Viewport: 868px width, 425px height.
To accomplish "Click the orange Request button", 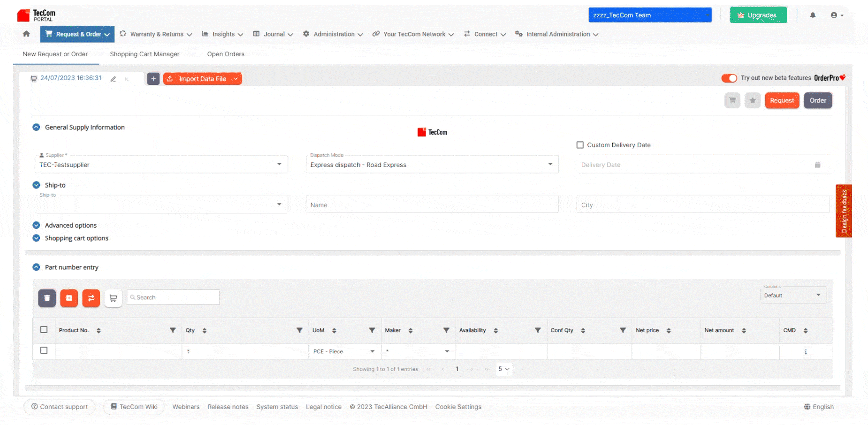I will click(782, 100).
